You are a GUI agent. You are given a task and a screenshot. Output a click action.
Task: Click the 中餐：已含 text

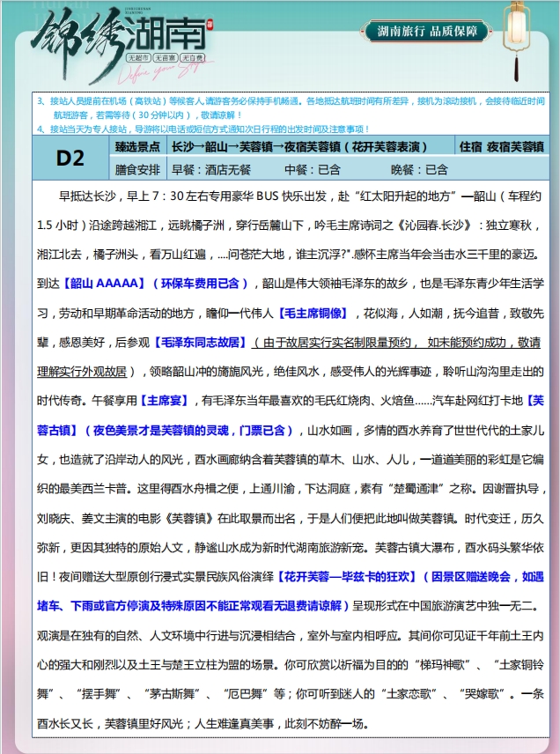(x=313, y=170)
